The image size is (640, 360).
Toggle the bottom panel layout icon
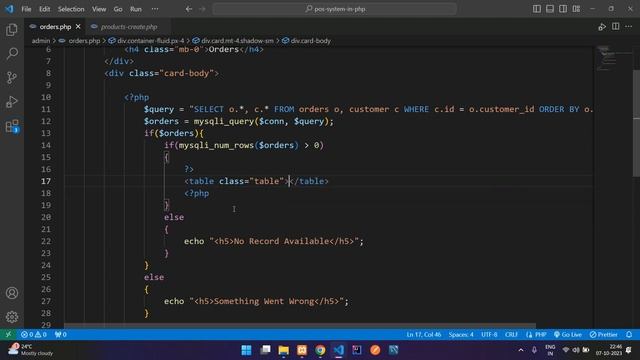point(550,9)
